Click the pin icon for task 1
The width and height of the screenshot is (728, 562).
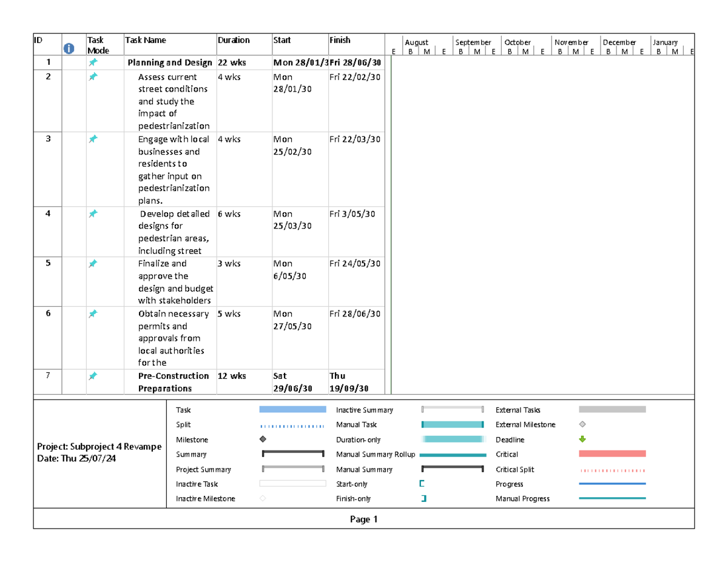click(93, 62)
